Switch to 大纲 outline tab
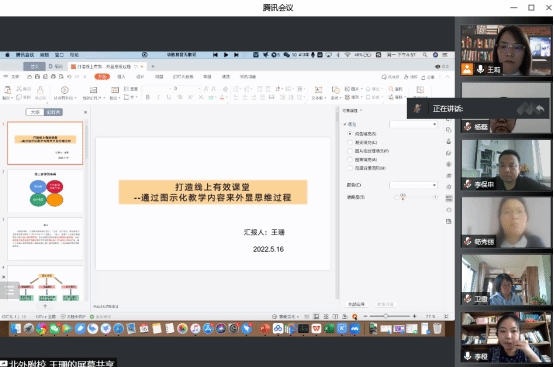This screenshot has width=554, height=367. (x=35, y=112)
